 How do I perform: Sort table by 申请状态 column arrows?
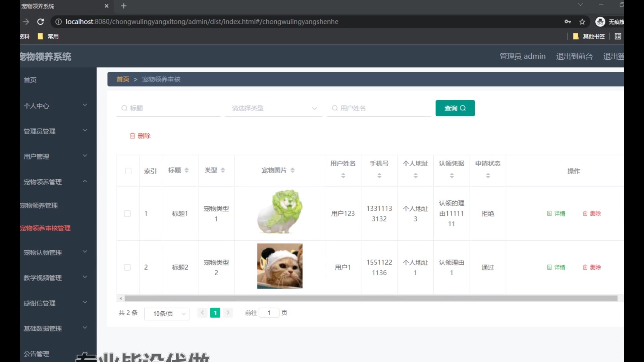pyautogui.click(x=488, y=176)
